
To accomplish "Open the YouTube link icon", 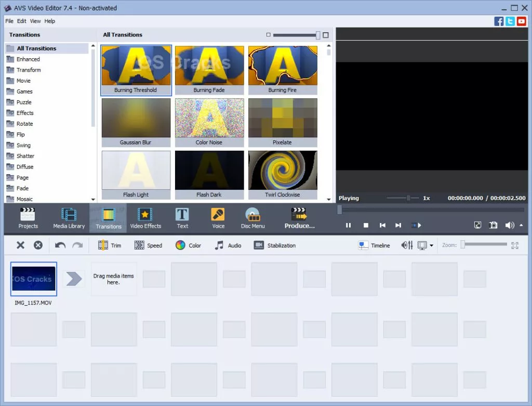I will (x=522, y=21).
